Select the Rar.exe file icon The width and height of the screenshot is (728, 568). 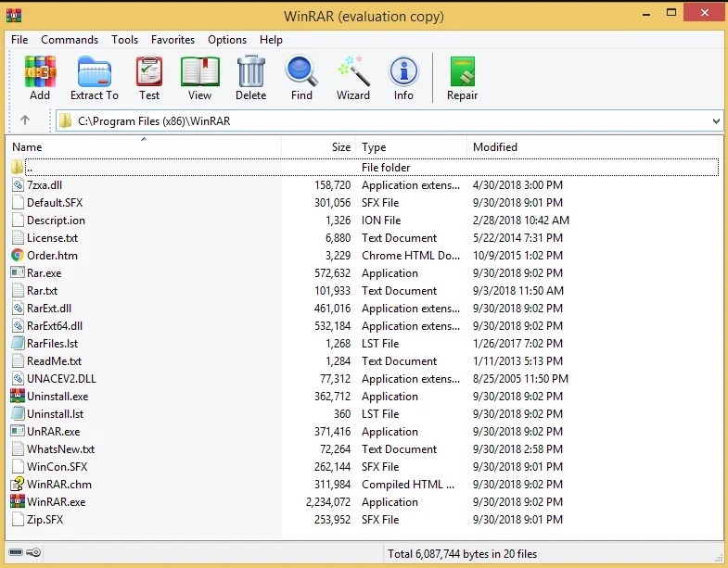(x=18, y=272)
